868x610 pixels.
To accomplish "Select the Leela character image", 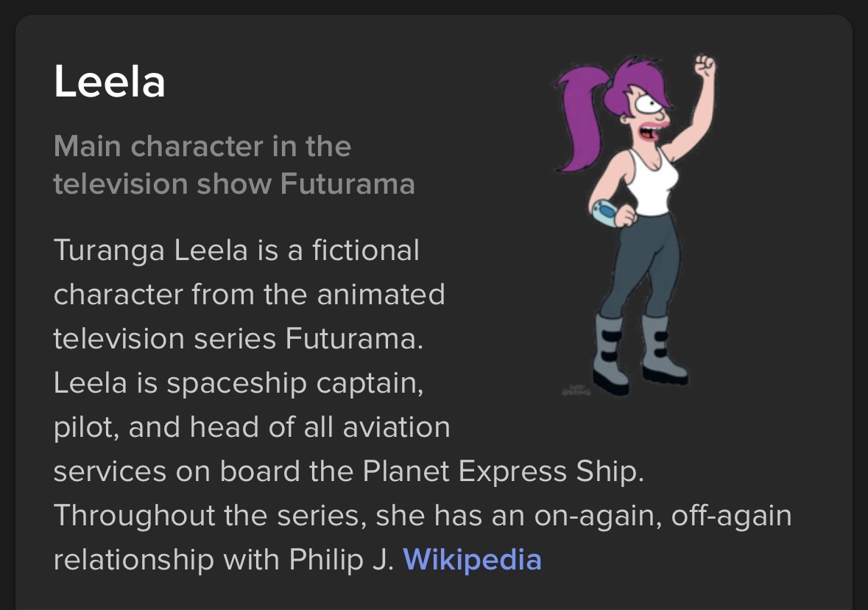I will 636,225.
